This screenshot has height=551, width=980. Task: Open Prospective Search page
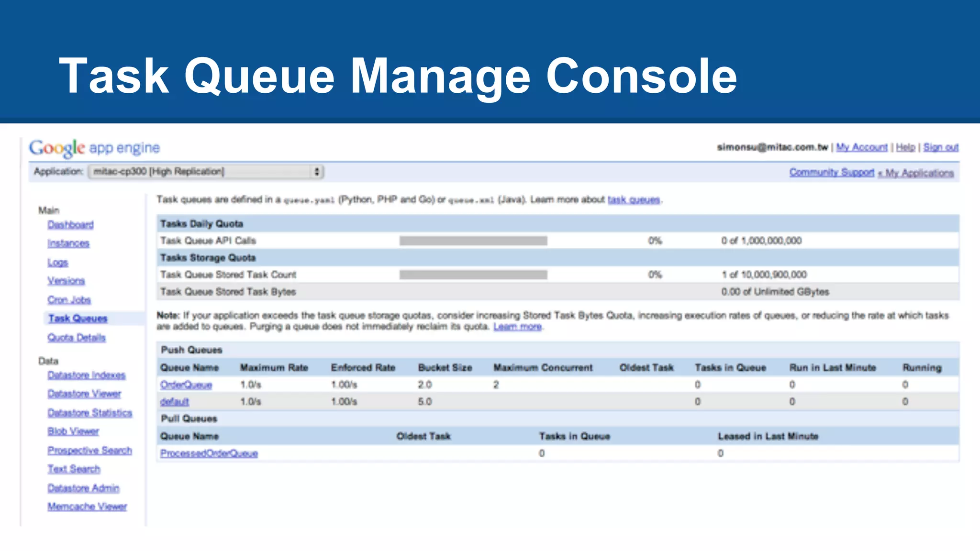[x=89, y=450]
